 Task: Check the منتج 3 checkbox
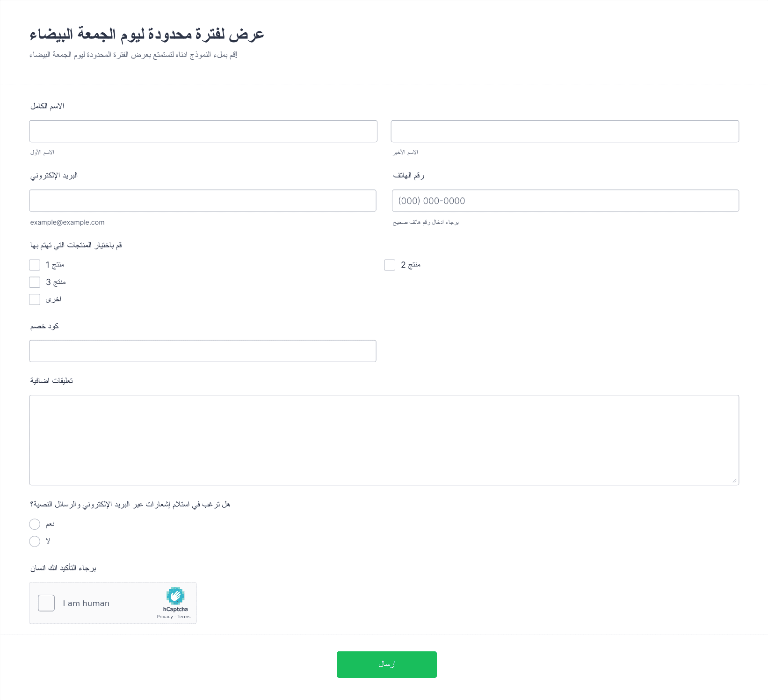tap(35, 282)
